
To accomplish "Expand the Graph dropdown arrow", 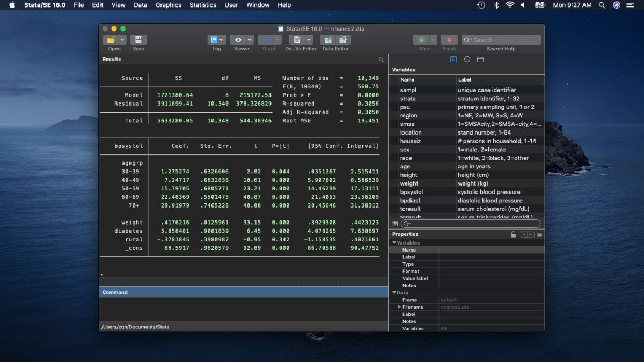I will [277, 40].
